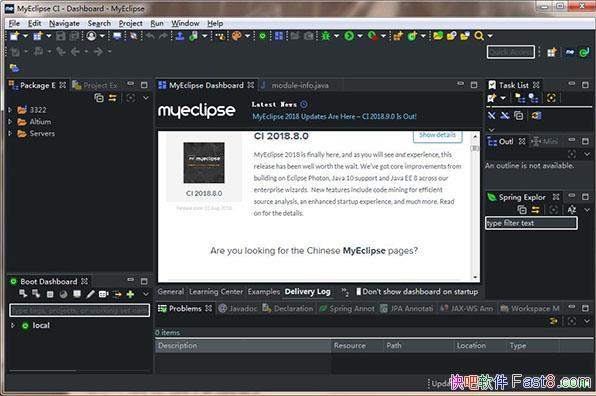Toggle Link with Editor in Spring Explorer
This screenshot has width=596, height=396.
click(x=536, y=209)
